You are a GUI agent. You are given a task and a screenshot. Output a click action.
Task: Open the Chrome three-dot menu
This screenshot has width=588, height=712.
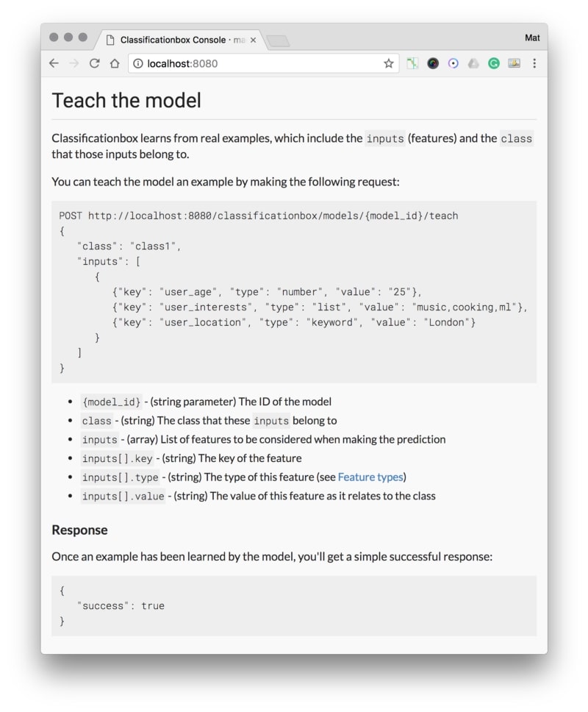[534, 63]
